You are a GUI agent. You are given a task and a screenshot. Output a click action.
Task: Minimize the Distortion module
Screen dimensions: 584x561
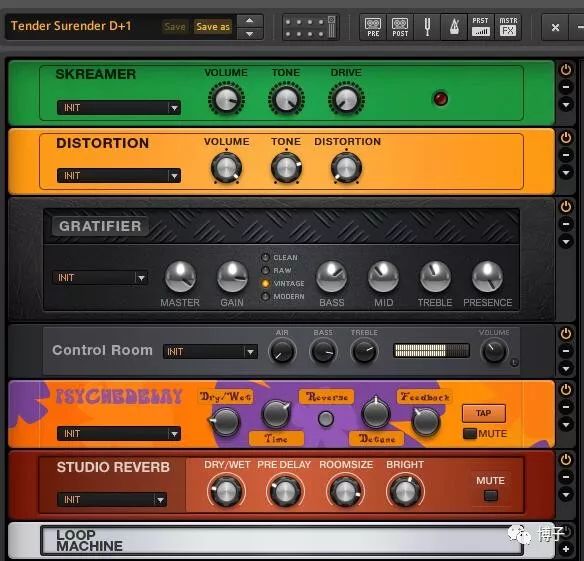[x=566, y=155]
